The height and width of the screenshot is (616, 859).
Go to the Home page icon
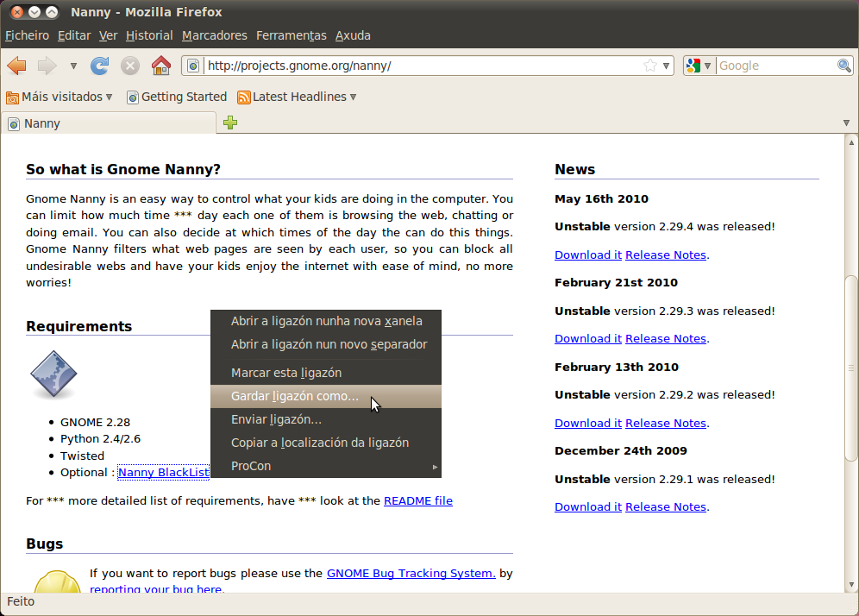point(161,66)
